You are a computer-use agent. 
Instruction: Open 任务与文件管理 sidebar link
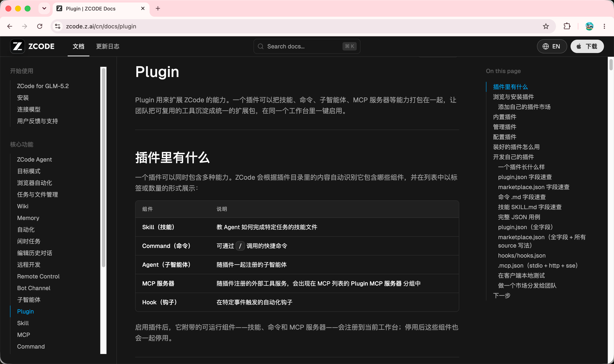(x=38, y=195)
